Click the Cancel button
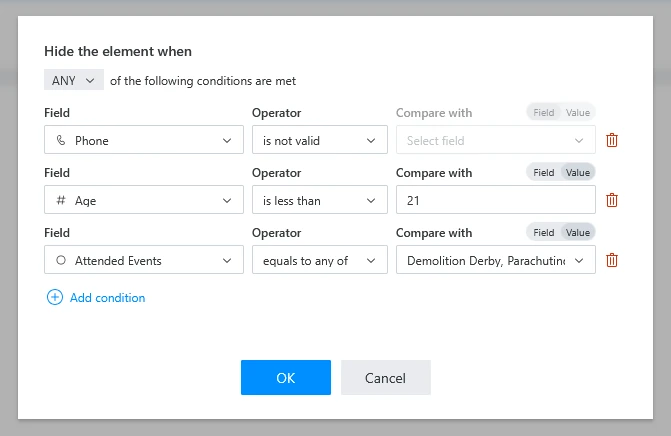The width and height of the screenshot is (671, 436). pos(386,377)
